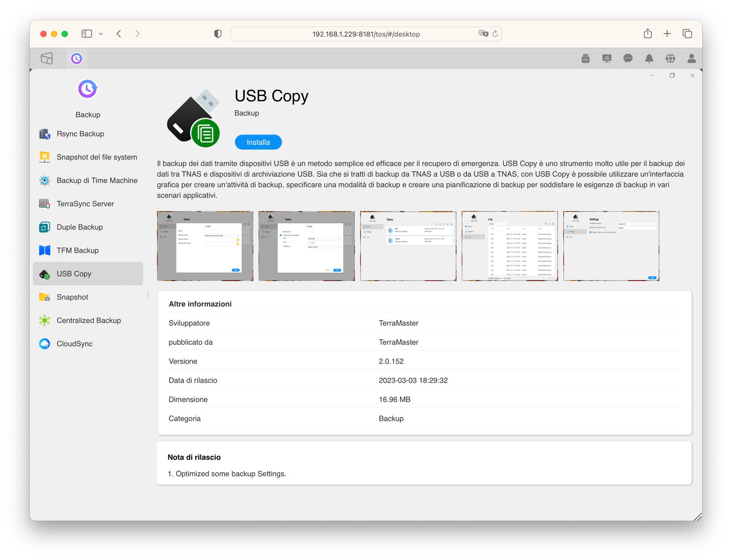The image size is (732, 560).
Task: Select TerraSync Server in the app list
Action: 88,204
